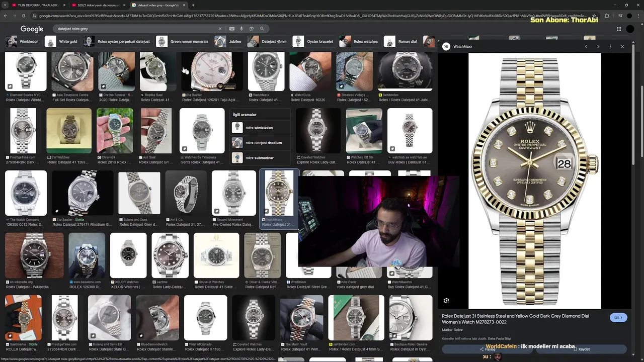
Task: Open the three-dot menu in preview panel
Action: [610, 46]
